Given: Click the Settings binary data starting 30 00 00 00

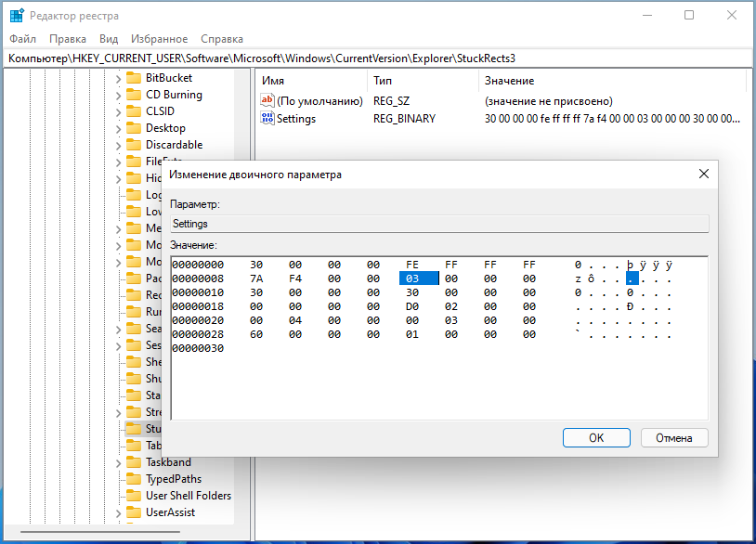Looking at the screenshot, I should point(612,119).
